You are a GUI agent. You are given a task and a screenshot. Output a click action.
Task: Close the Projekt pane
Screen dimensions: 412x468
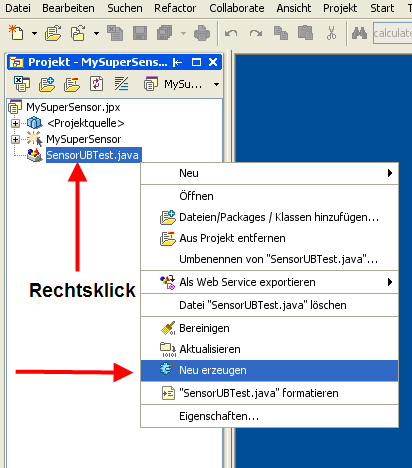(213, 62)
